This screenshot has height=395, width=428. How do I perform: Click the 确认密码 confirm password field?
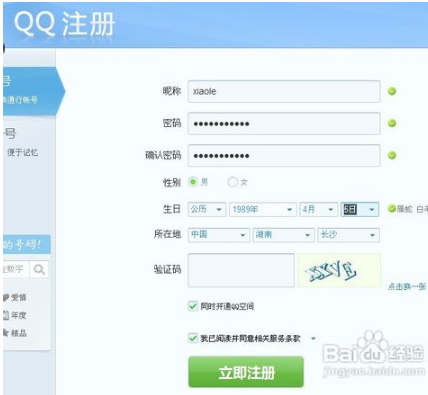pos(284,155)
